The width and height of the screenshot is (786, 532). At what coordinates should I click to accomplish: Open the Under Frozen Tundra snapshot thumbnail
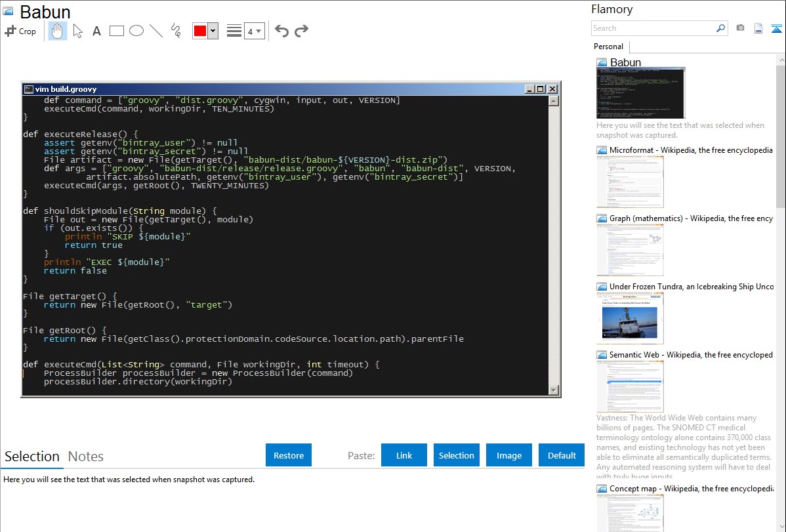click(x=630, y=318)
